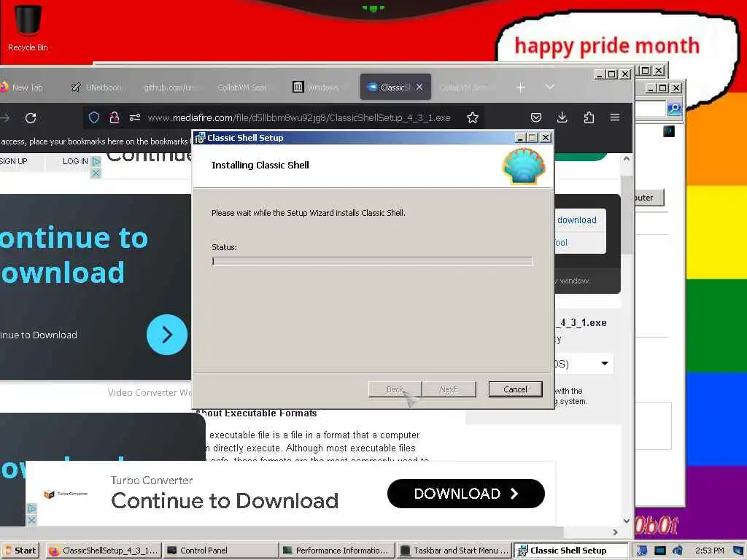
Task: Reload the page in Firefox
Action: 31,117
